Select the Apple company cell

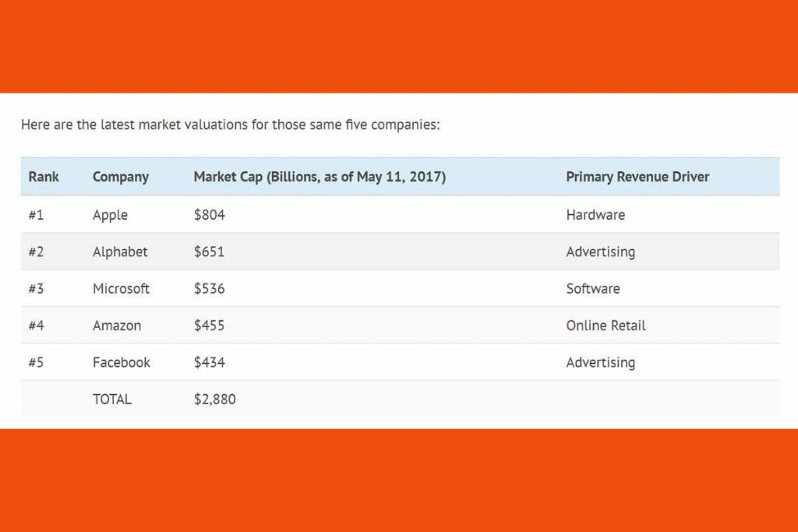(110, 214)
